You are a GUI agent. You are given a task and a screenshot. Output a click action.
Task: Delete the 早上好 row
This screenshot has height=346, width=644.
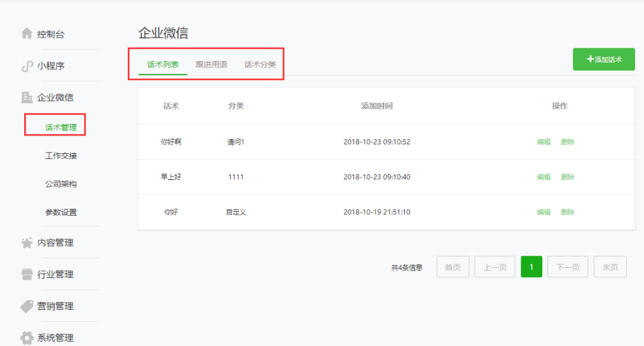coord(568,177)
